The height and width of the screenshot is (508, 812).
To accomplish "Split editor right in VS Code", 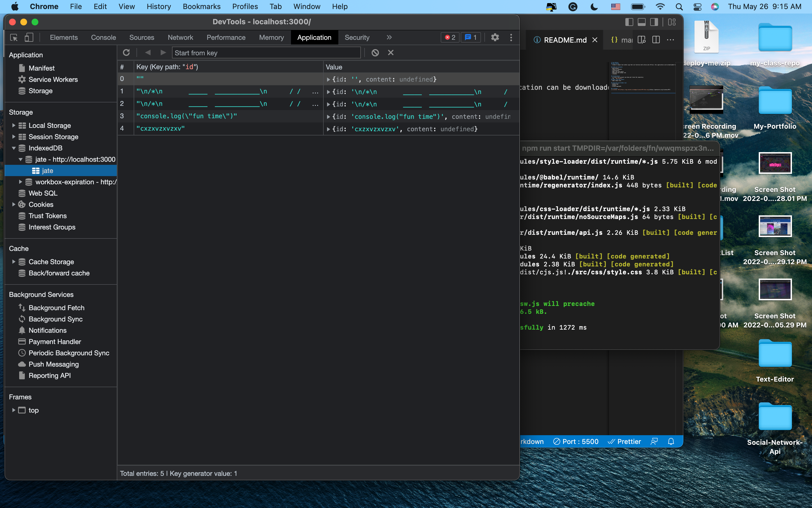I will pos(656,40).
